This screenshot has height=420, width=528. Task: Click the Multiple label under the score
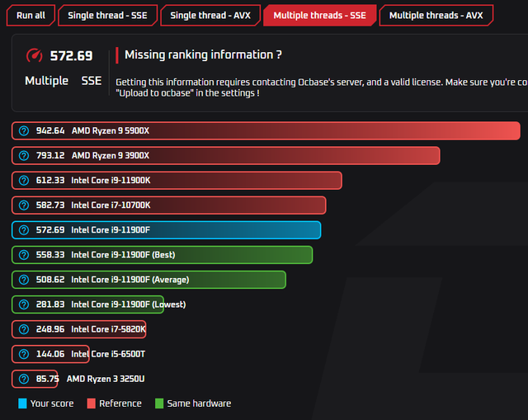pos(46,81)
